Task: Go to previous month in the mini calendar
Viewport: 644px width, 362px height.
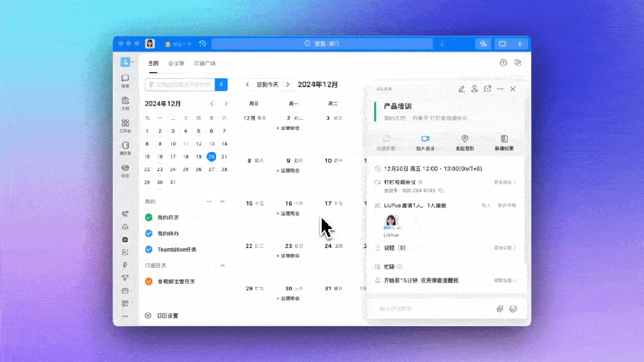Action: coord(211,104)
